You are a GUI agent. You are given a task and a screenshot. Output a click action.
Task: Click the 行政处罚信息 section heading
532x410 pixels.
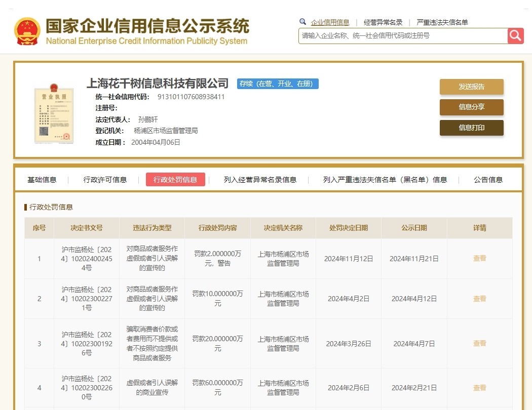51,207
